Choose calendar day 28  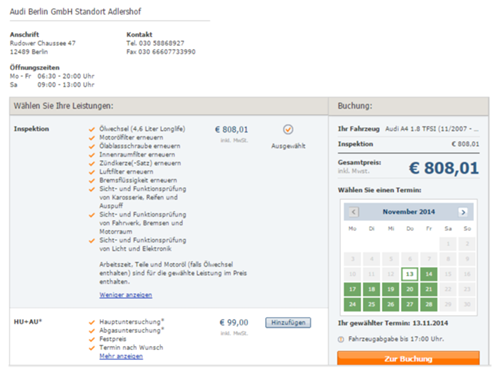tap(429, 304)
